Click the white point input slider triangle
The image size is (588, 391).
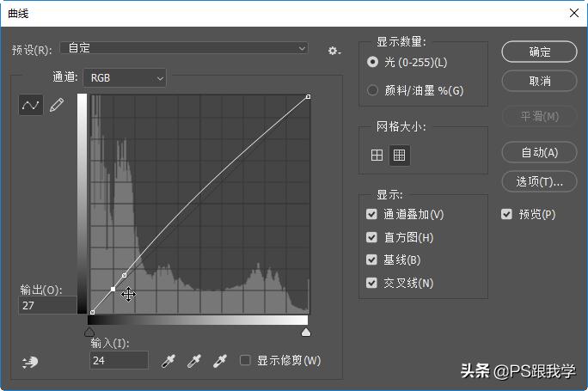pos(306,333)
